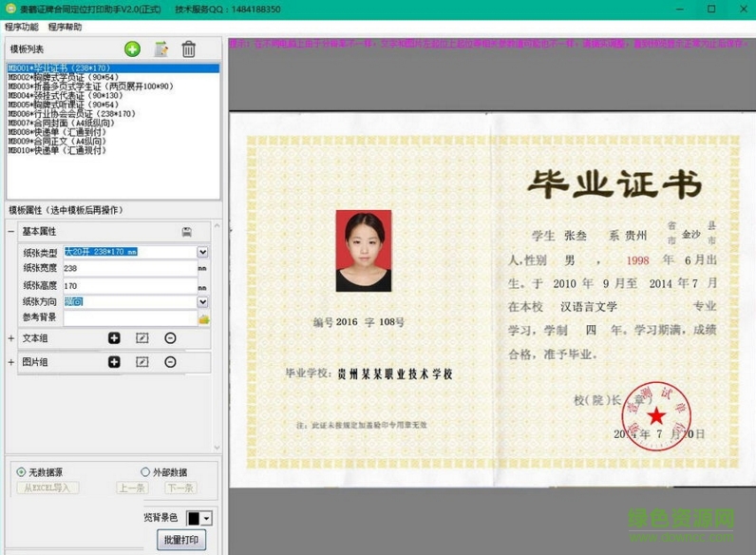Click the properties panel scroll up arrow

pos(217,226)
